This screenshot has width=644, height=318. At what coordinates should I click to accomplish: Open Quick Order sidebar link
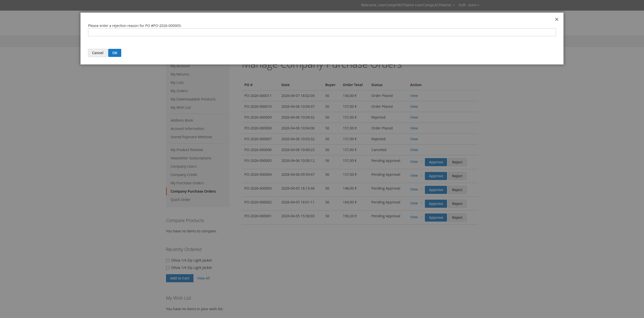pyautogui.click(x=180, y=200)
